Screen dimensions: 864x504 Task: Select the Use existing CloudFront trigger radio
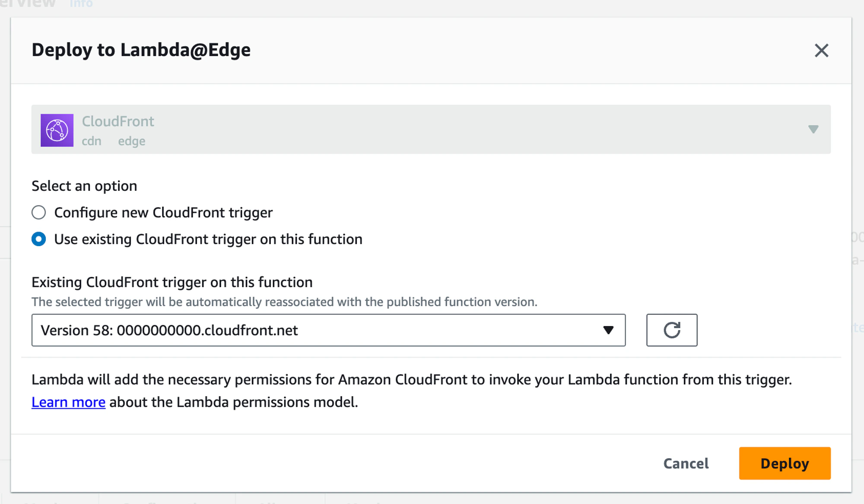[x=39, y=239]
